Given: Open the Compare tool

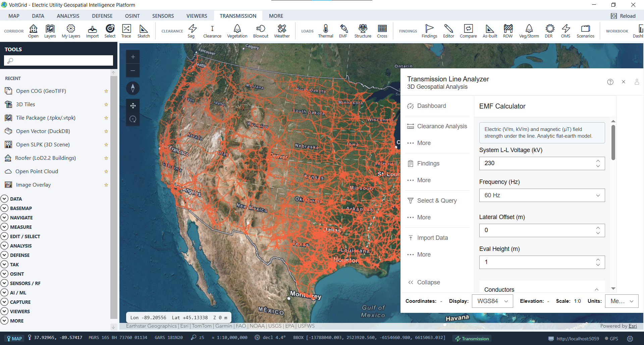Looking at the screenshot, I should [x=468, y=31].
